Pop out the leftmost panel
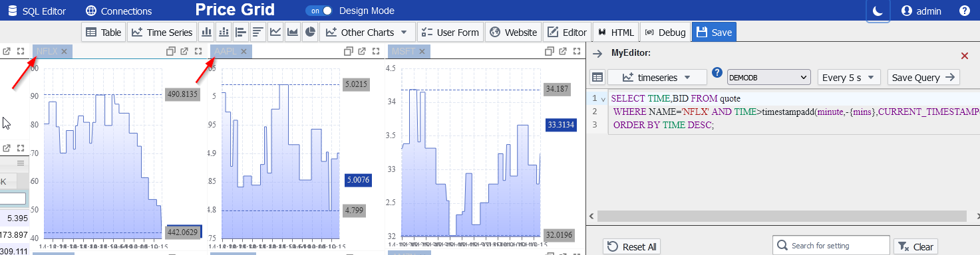 point(6,51)
